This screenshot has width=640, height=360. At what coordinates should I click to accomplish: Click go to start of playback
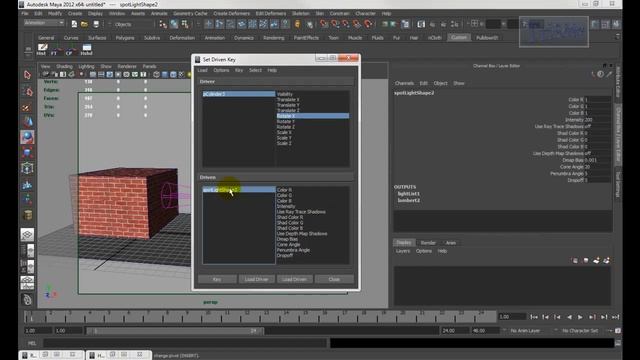(533, 317)
